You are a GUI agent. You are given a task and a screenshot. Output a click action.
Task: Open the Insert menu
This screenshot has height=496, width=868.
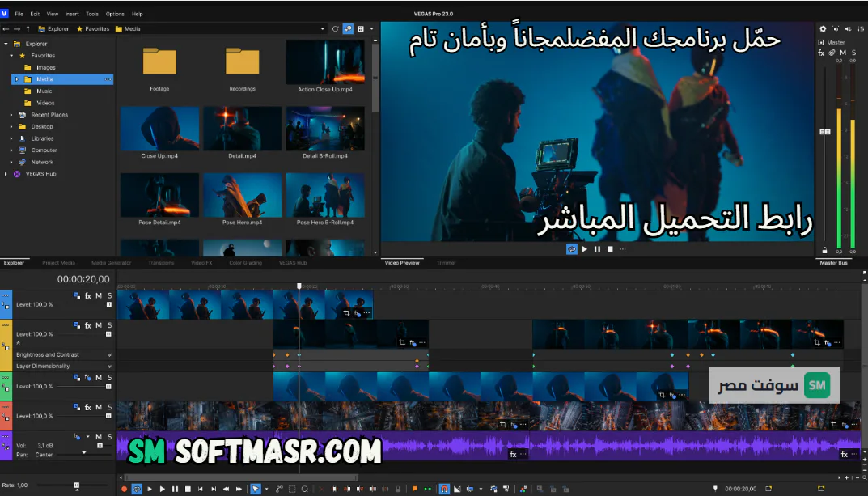[72, 14]
